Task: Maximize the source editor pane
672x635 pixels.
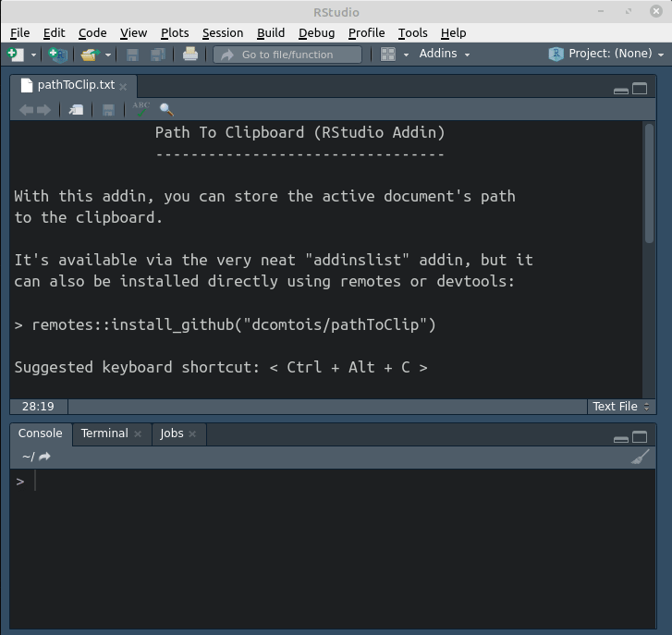Action: click(x=640, y=89)
